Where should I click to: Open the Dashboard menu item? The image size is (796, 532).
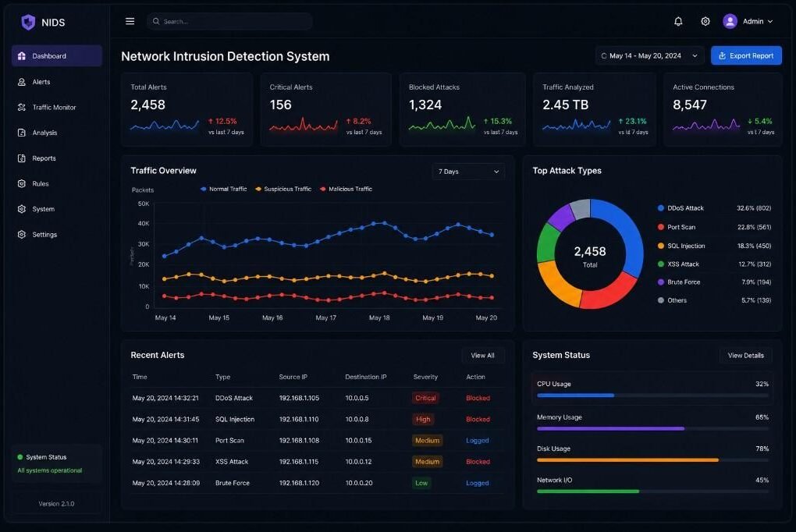(57, 56)
